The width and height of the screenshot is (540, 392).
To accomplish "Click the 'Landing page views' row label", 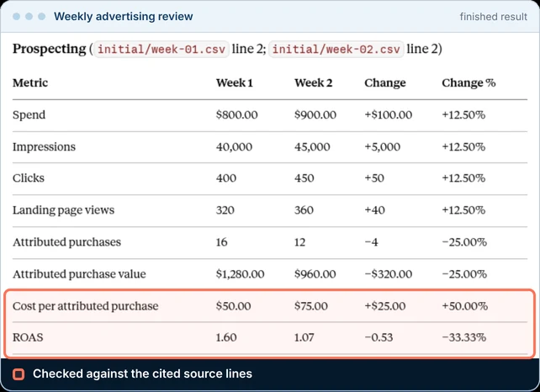I will tap(63, 210).
